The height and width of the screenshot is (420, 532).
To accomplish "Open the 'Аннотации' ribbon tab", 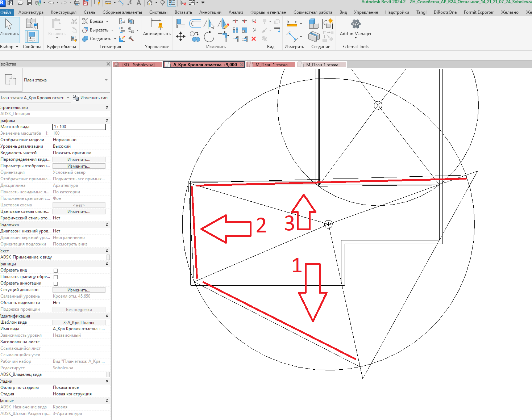I will point(210,12).
